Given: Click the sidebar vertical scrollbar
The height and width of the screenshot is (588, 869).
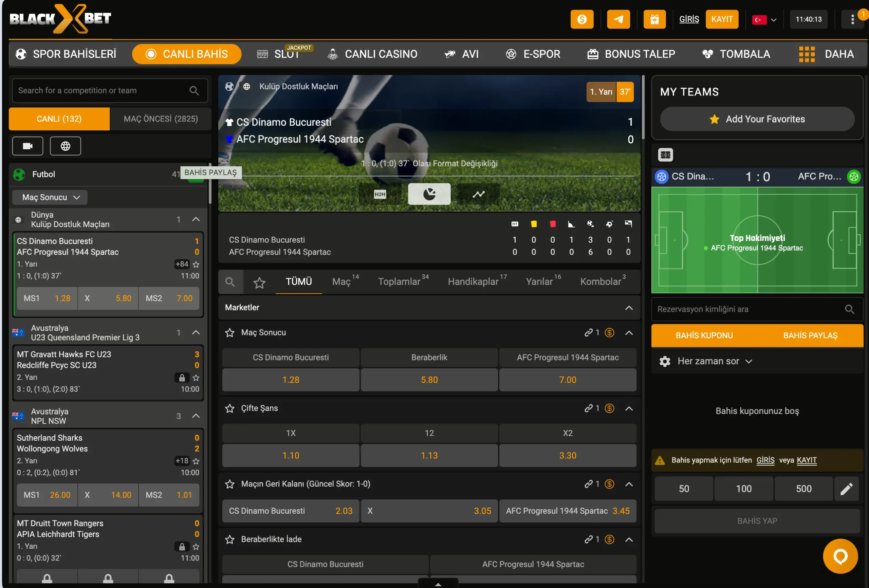Looking at the screenshot, I should click(x=210, y=183).
